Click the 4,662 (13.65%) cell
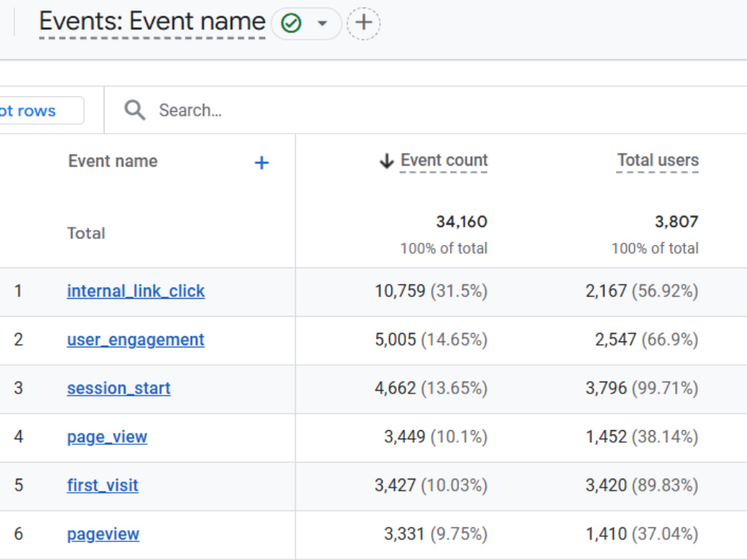This screenshot has height=560, width=747. [431, 388]
